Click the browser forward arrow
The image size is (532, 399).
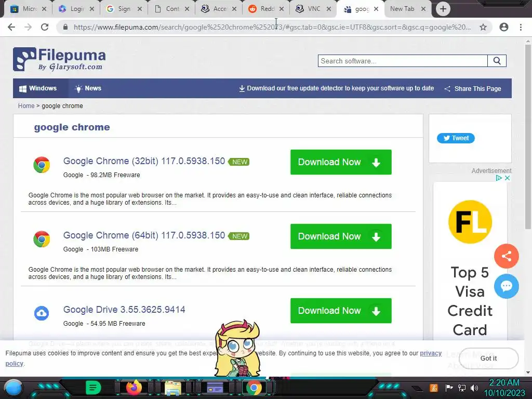coord(28,27)
